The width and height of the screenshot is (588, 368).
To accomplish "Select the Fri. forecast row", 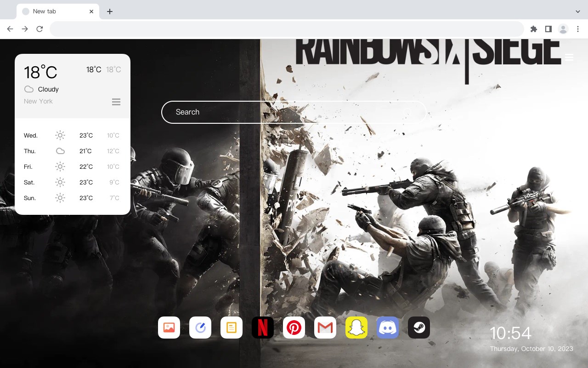I will [73, 167].
